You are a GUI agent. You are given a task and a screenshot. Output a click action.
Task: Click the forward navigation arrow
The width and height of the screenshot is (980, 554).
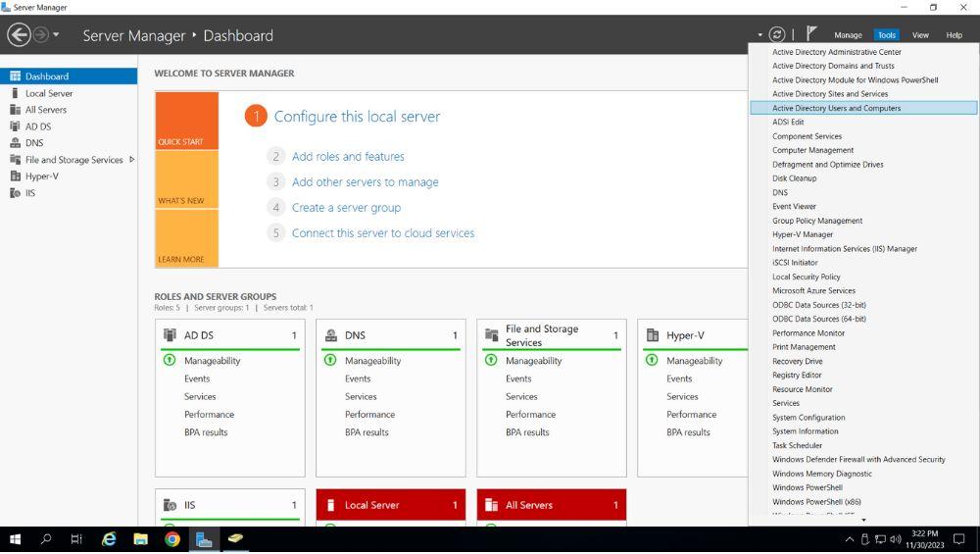40,34
